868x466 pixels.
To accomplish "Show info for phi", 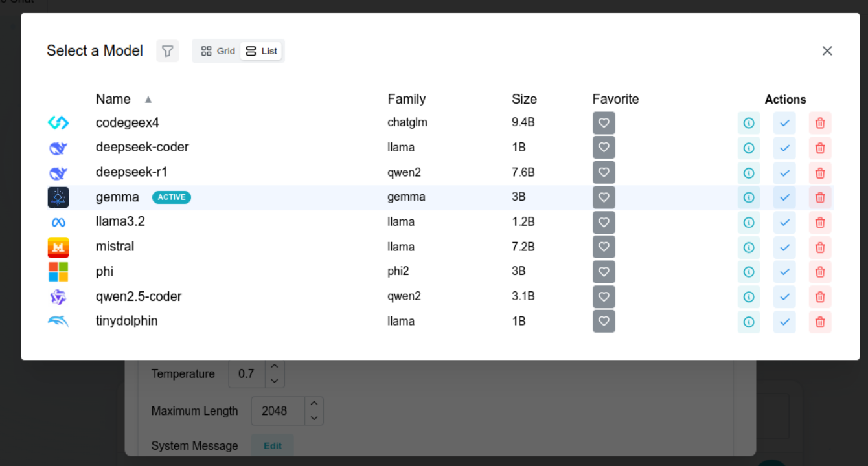I will [749, 272].
